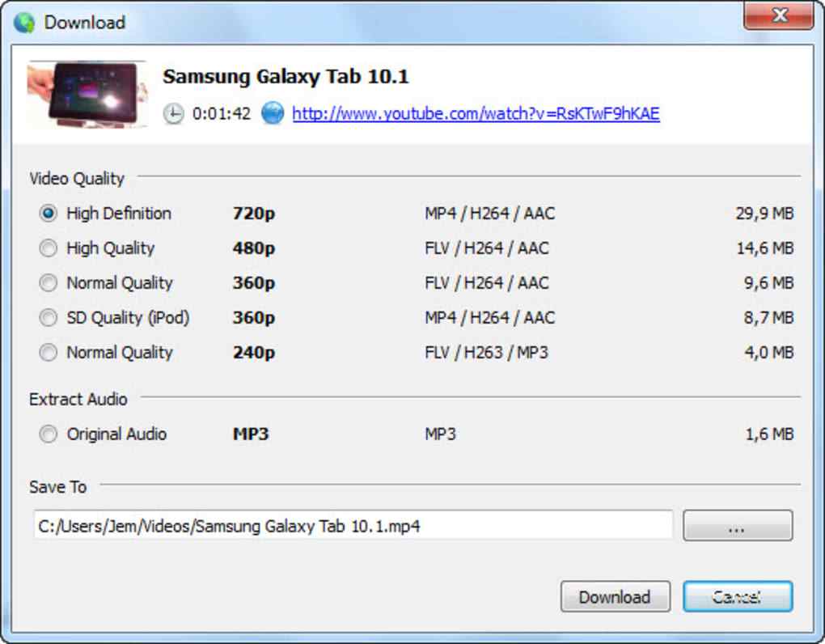Viewport: 825px width, 644px height.
Task: Click the bold '240p' resolution label
Action: click(x=254, y=353)
